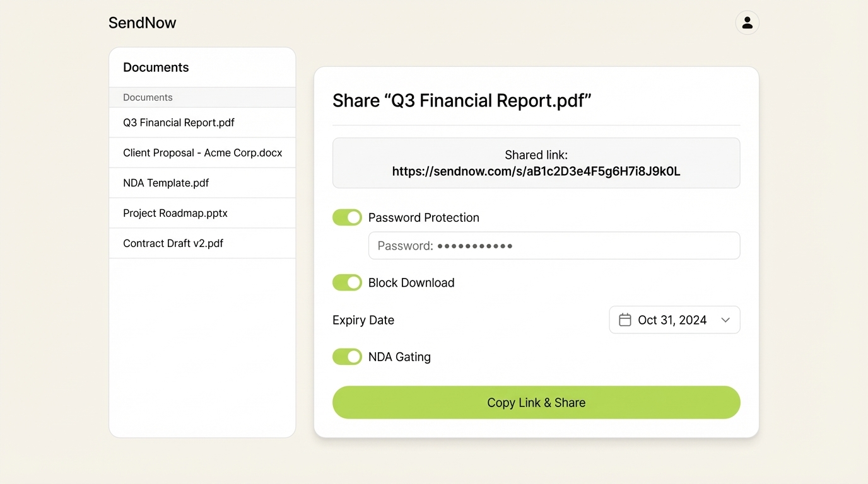Expand the expiry date dropdown chevron
Screen dimensions: 868x484
coord(725,320)
